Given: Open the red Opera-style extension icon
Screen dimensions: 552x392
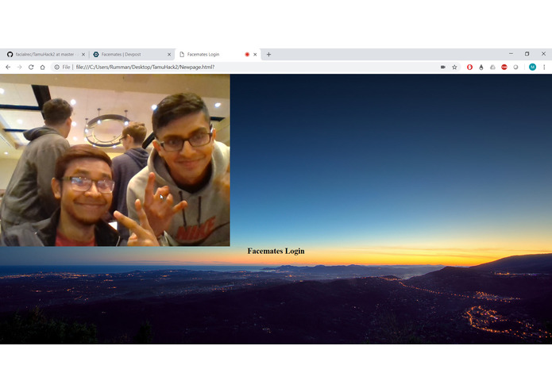Looking at the screenshot, I should (469, 67).
